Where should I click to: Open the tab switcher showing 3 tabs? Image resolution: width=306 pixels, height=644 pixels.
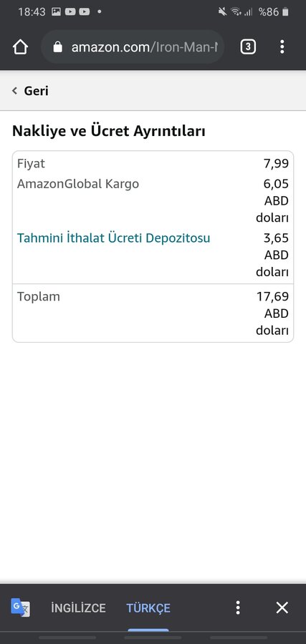coord(248,47)
